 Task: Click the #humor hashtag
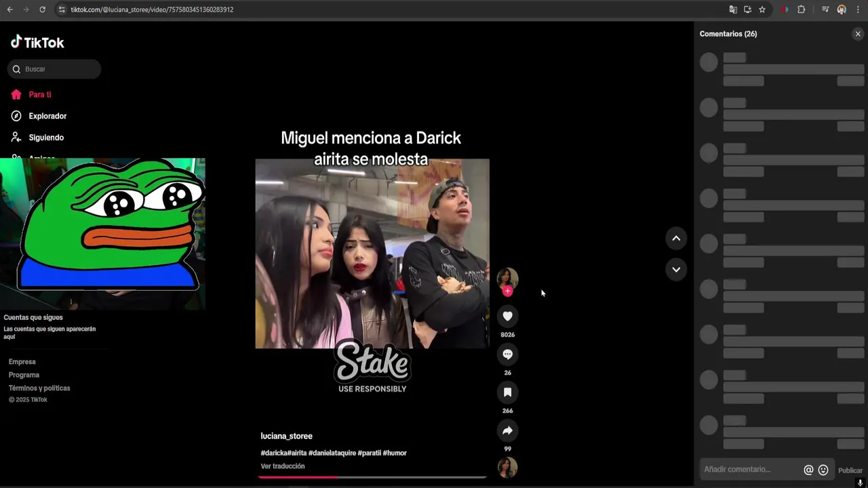(x=395, y=453)
